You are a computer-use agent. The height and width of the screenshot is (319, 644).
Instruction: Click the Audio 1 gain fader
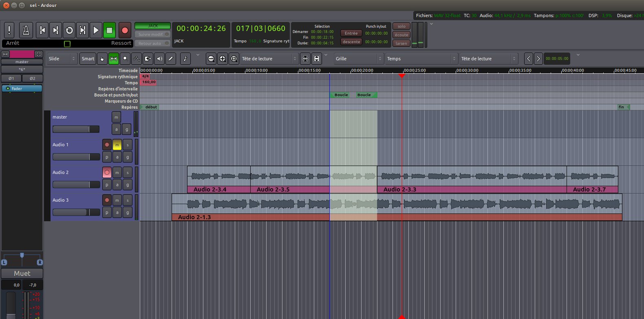click(76, 157)
